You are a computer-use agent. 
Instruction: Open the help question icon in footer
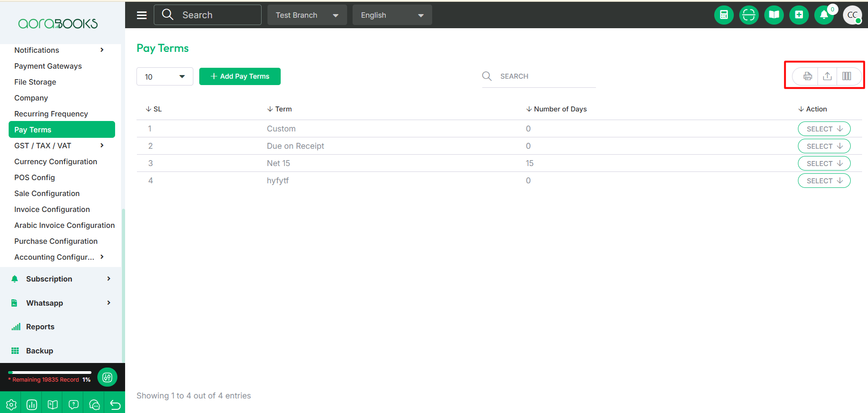pyautogui.click(x=74, y=405)
